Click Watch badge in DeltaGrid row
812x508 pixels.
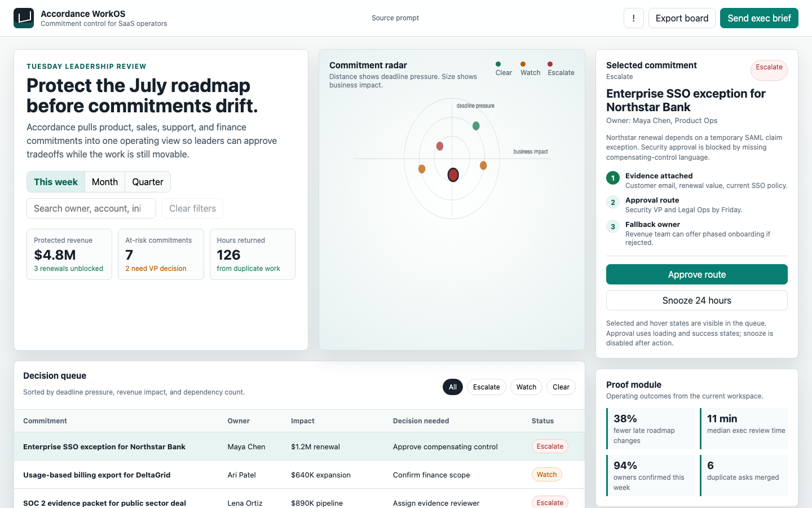point(546,475)
